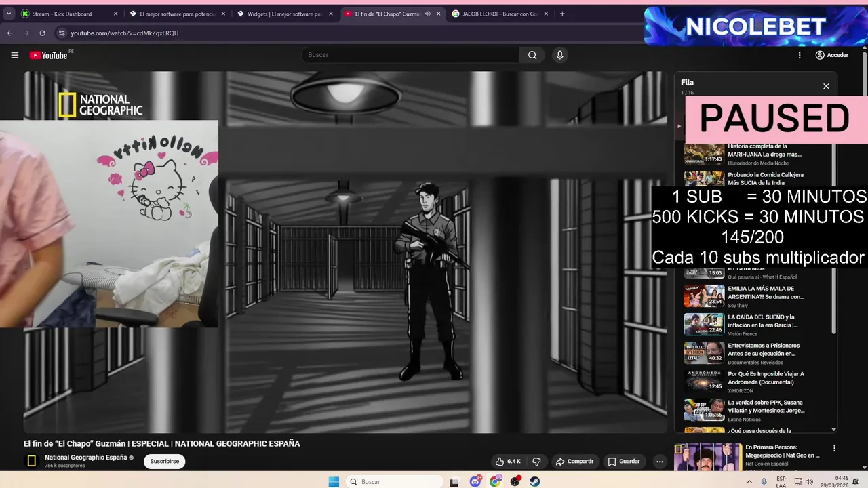The width and height of the screenshot is (868, 488).
Task: Open the Chrome tab search dropdown arrow
Action: point(9,14)
